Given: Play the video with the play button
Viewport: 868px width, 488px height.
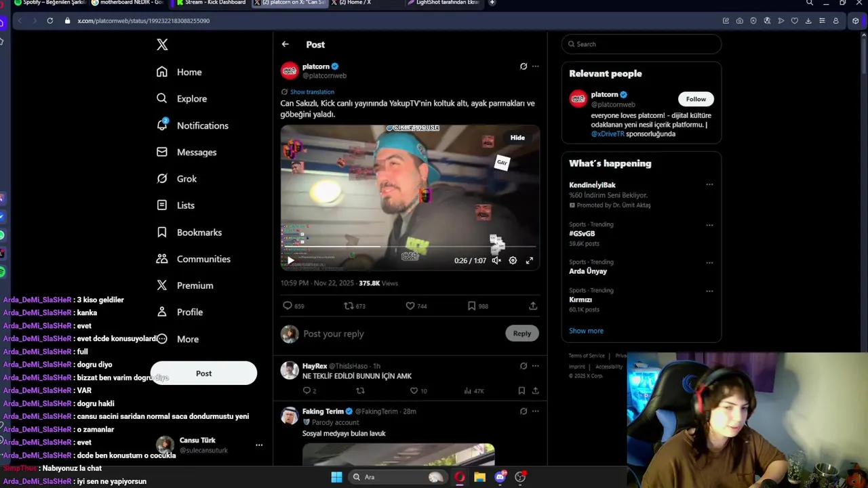Looking at the screenshot, I should coord(291,260).
